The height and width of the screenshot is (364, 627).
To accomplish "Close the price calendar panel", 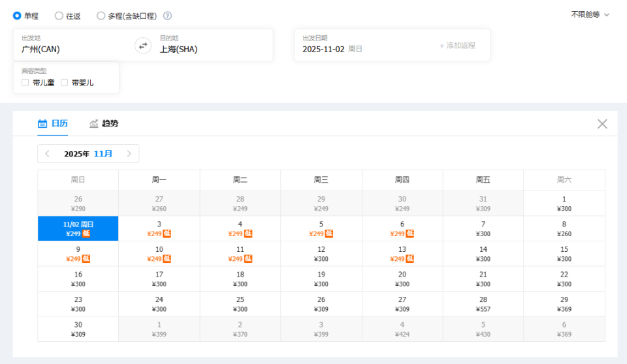I will point(602,124).
